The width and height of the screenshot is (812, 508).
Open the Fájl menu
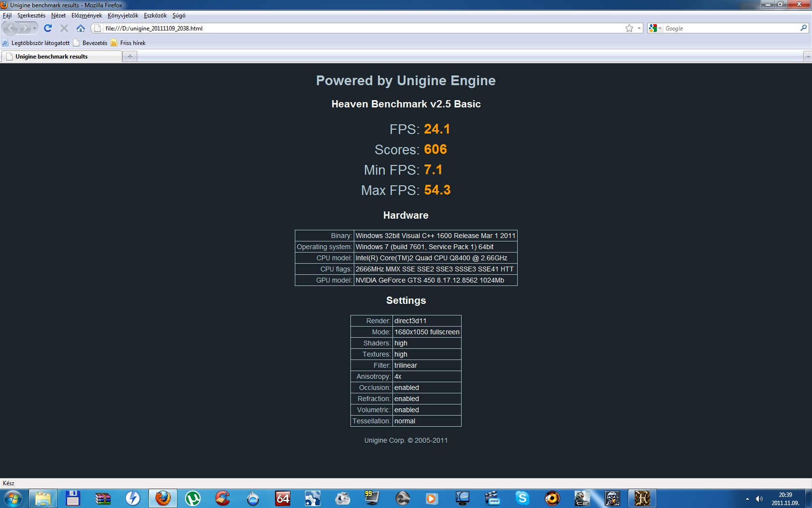pyautogui.click(x=7, y=15)
